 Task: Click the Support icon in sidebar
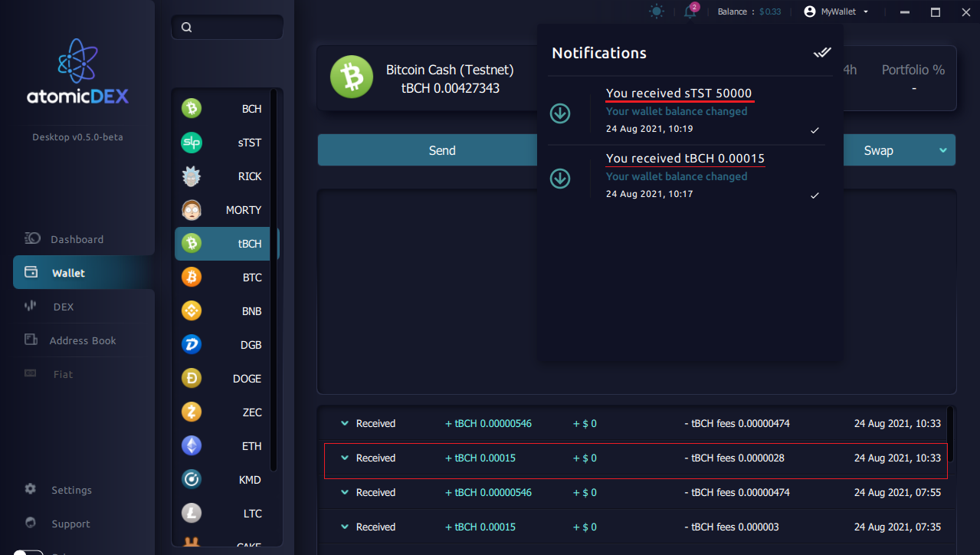31,523
